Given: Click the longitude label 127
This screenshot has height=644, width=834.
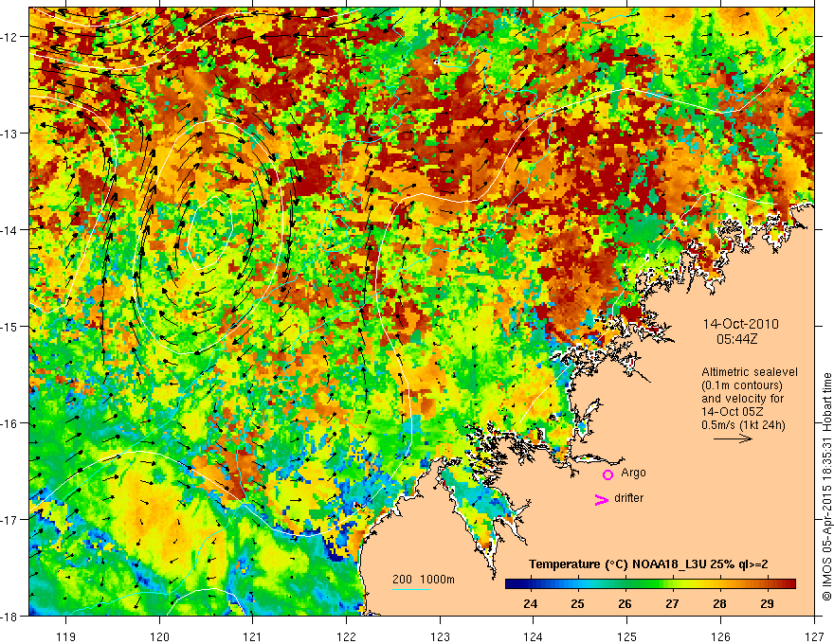Looking at the screenshot, I should [x=814, y=636].
